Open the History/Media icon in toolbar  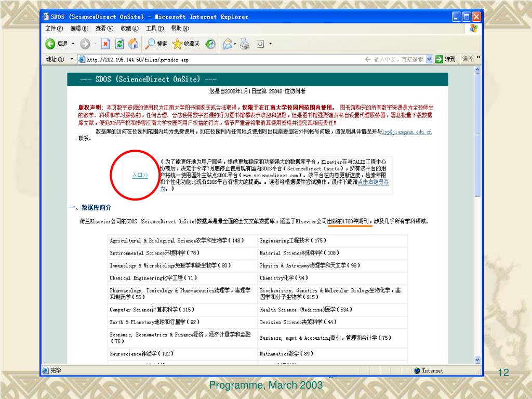[x=210, y=44]
